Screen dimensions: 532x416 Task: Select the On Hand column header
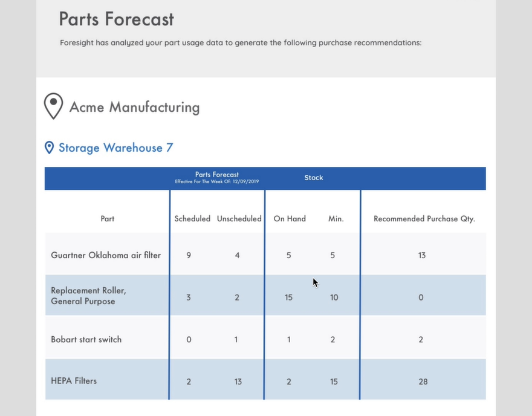[290, 219]
